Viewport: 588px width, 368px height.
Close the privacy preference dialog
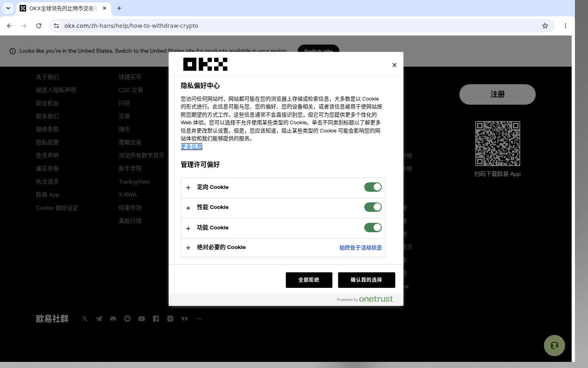click(394, 65)
